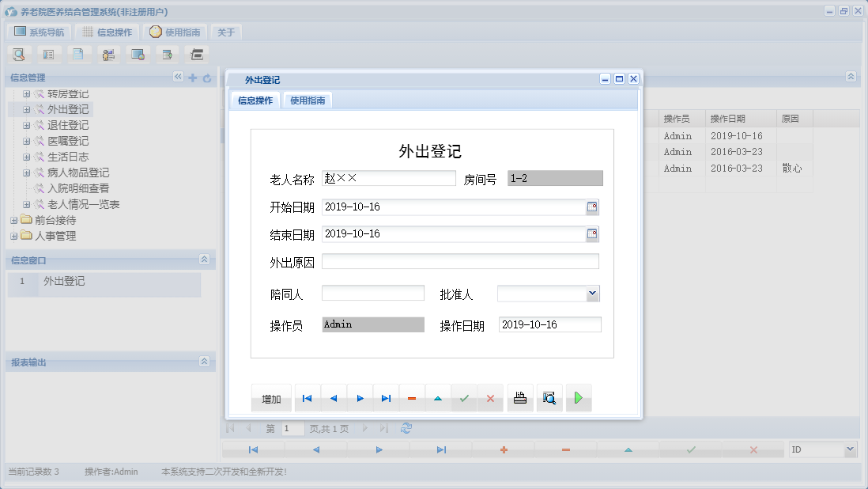
Task: Click the refresh icon beside the page counter
Action: pos(406,428)
